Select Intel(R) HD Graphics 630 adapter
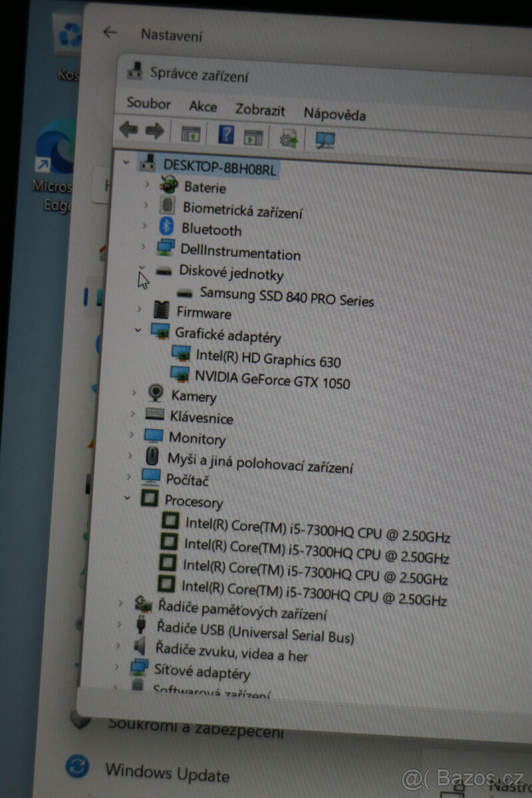Viewport: 532px width, 798px height. coord(268,358)
